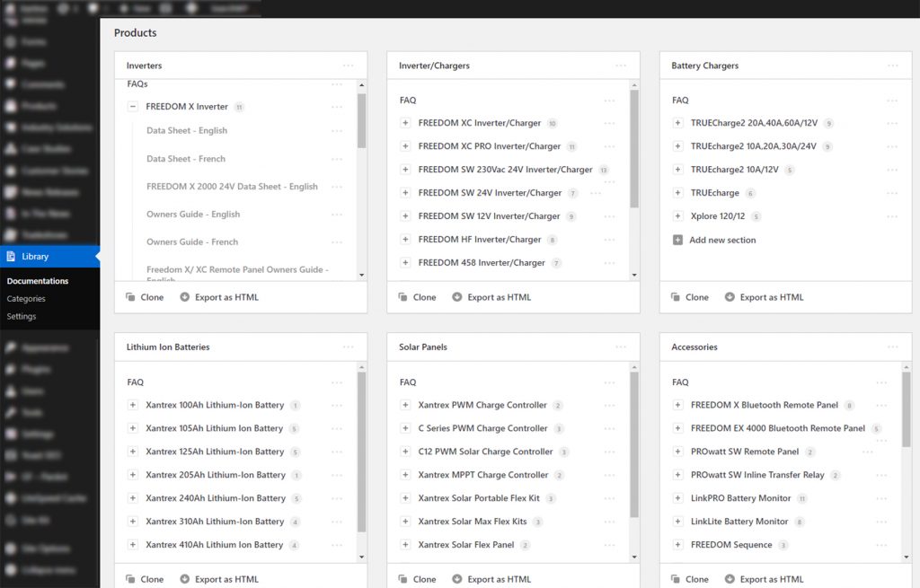Open the Solar Panels card options menu
Viewport: 920px width, 588px height.
[620, 347]
